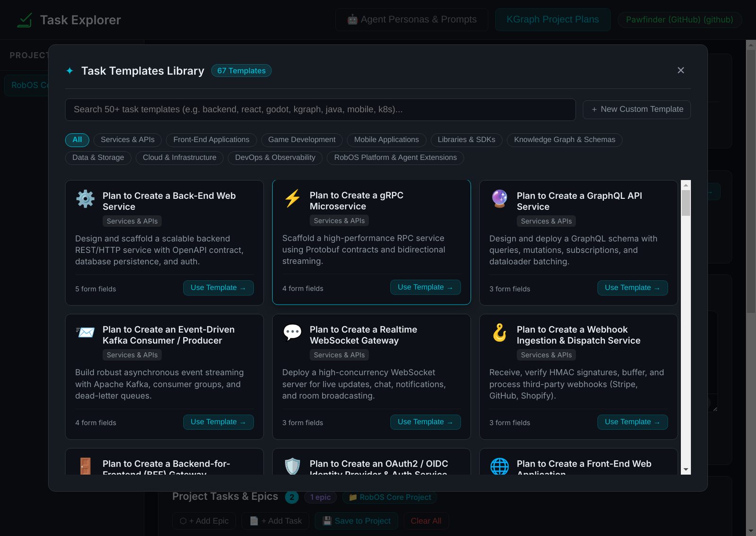756x536 pixels.
Task: Click the page scrollbar thumb on the right edge
Action: (751, 180)
